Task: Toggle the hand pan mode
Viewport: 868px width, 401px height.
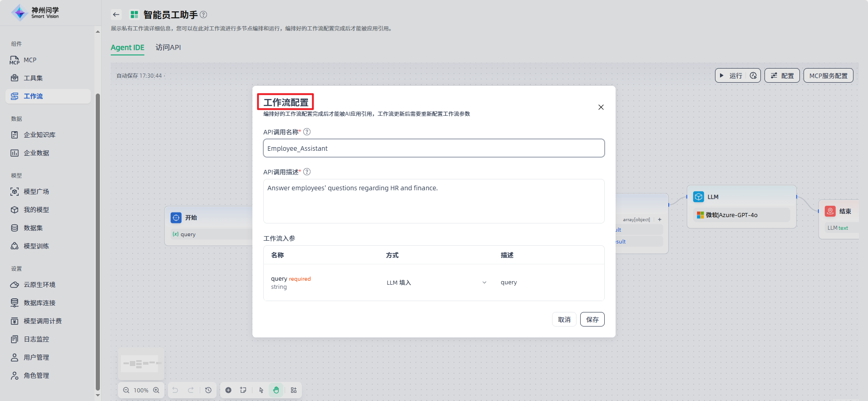Action: click(276, 390)
